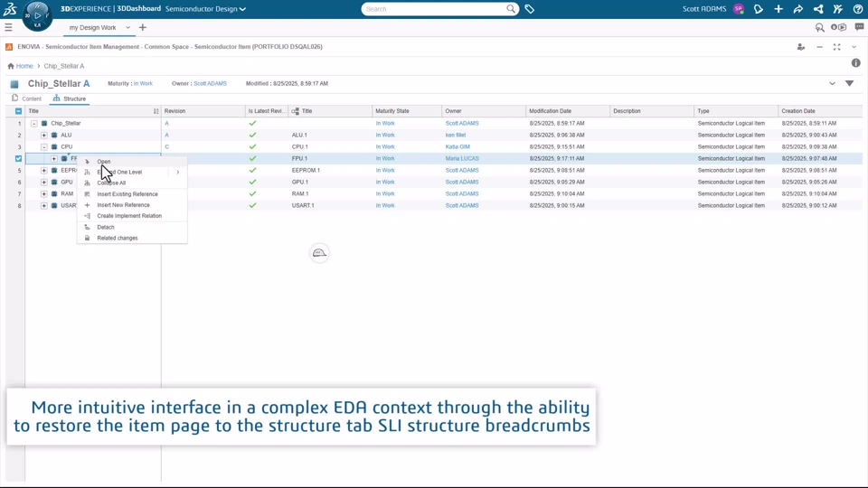The height and width of the screenshot is (488, 868).
Task: Maximize the ENOVIA widget with expand icon
Action: [837, 47]
